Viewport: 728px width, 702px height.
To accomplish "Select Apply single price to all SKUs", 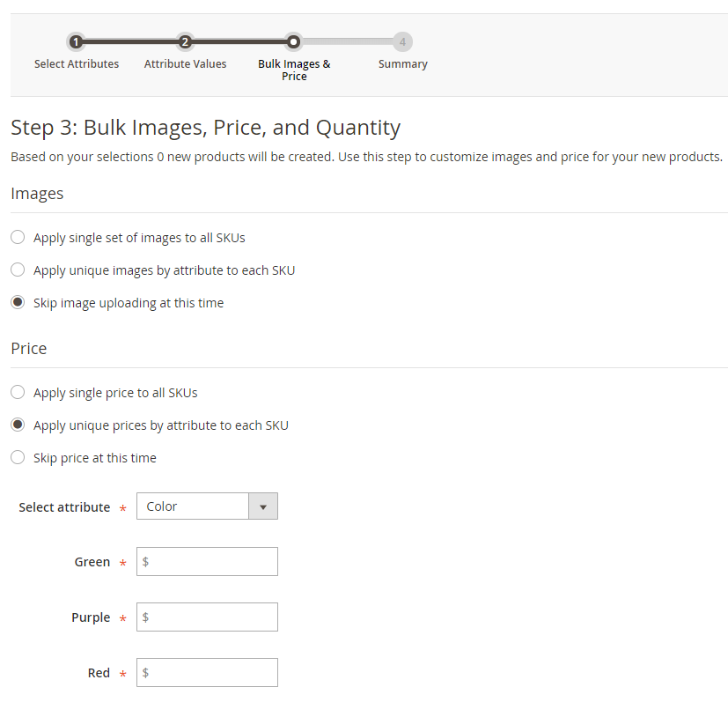I will click(17, 392).
